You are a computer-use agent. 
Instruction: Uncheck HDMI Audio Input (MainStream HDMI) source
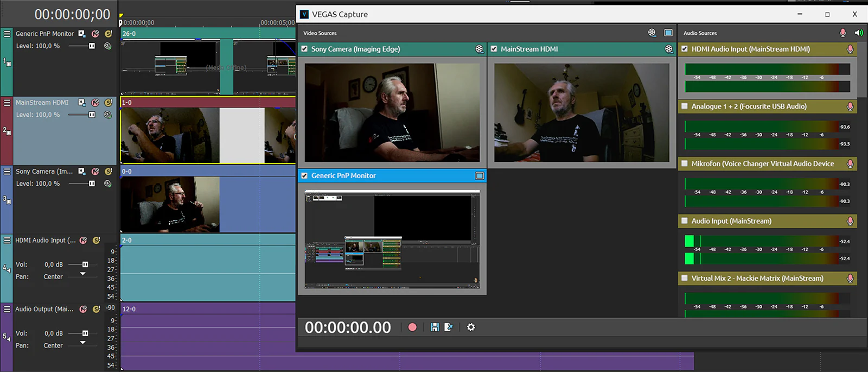pos(685,49)
